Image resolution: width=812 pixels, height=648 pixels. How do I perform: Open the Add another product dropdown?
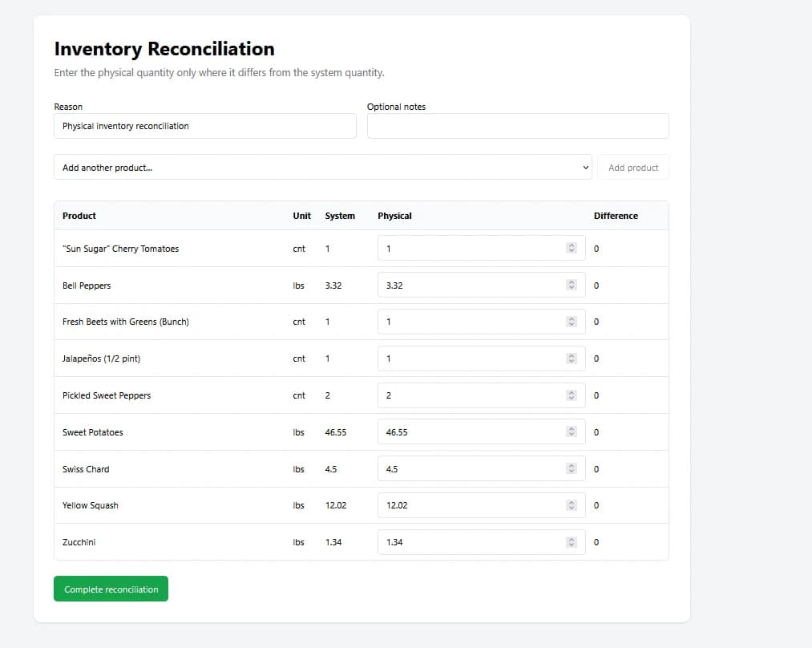pyautogui.click(x=322, y=168)
